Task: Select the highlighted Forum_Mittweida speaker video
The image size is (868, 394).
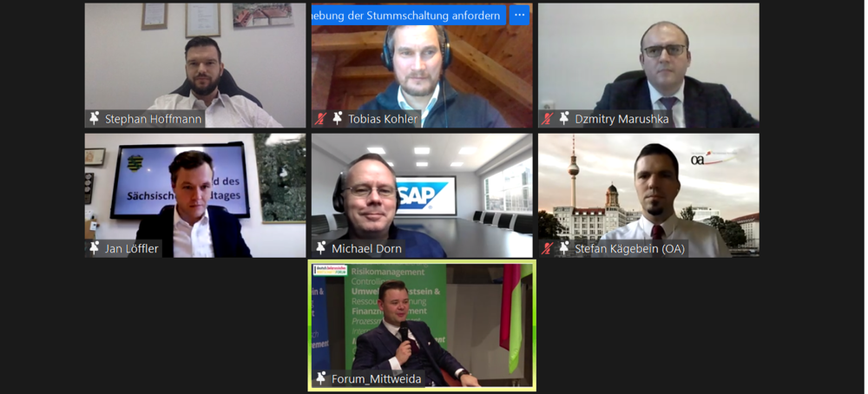Action: click(x=422, y=325)
